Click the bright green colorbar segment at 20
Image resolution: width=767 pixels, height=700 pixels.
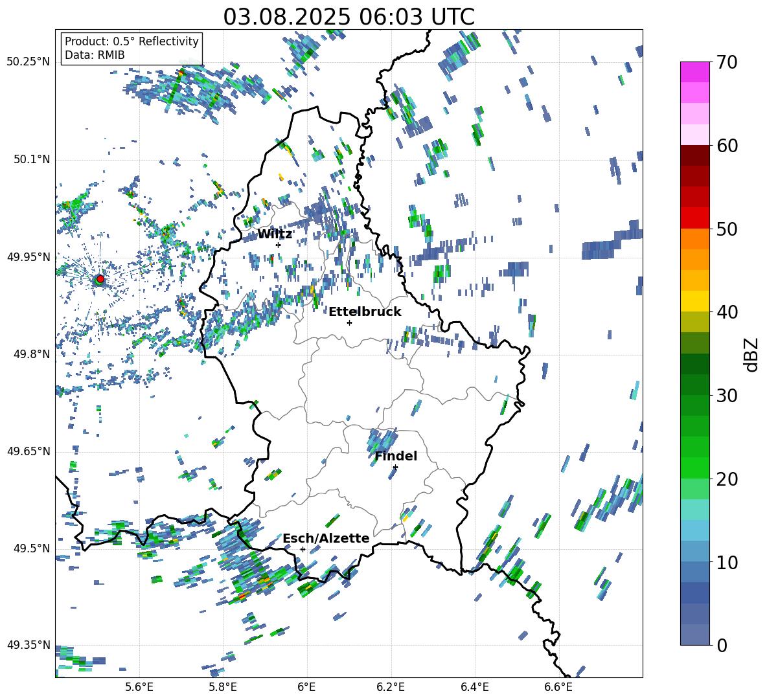tap(694, 468)
